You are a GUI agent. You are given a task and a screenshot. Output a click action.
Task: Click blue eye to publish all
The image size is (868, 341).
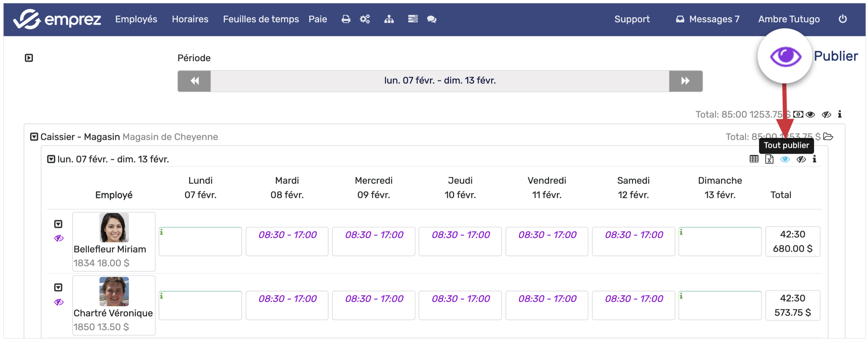point(785,159)
